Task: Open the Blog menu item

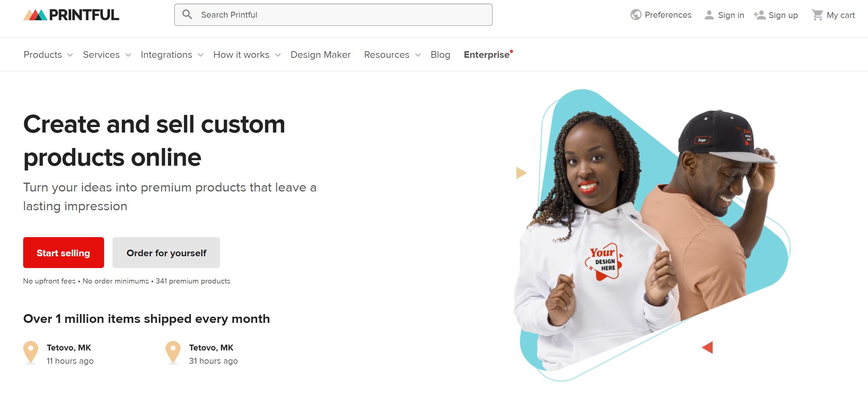Action: coord(440,55)
